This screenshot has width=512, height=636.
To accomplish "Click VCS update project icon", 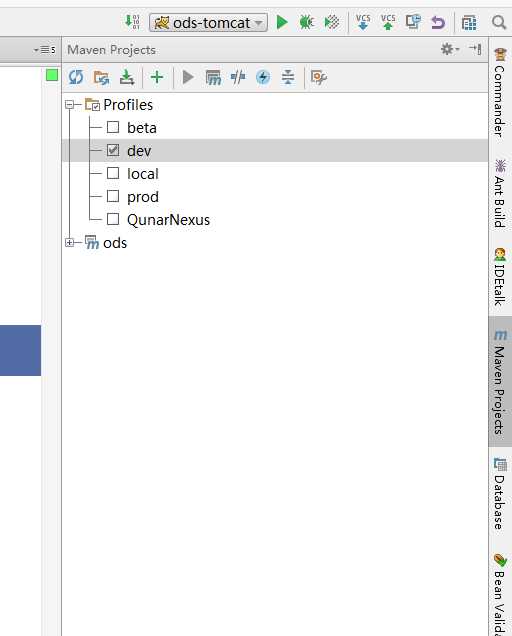I will point(363,22).
